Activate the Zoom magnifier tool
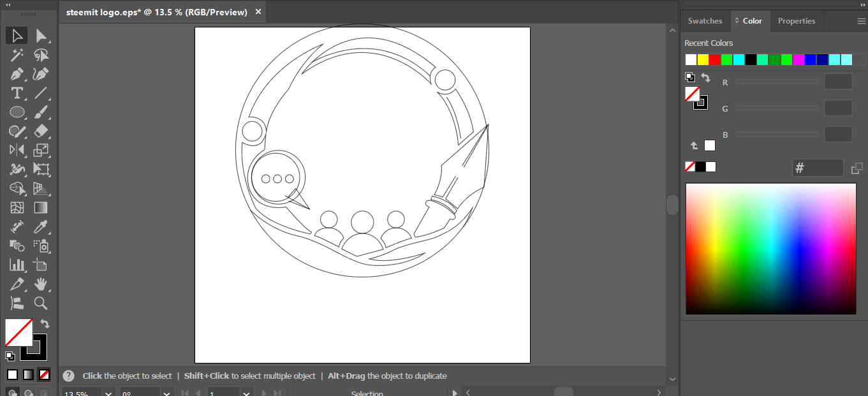Image resolution: width=868 pixels, height=396 pixels. coord(41,303)
